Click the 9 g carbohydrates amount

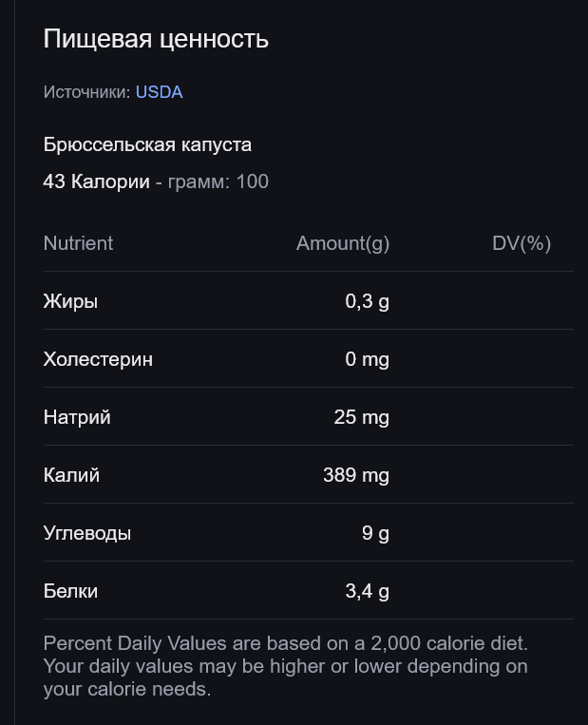(375, 533)
